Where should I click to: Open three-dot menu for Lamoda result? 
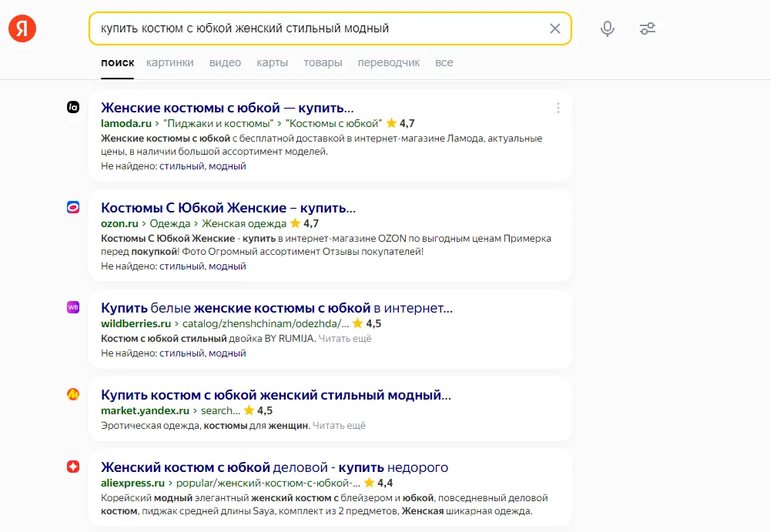[x=557, y=108]
